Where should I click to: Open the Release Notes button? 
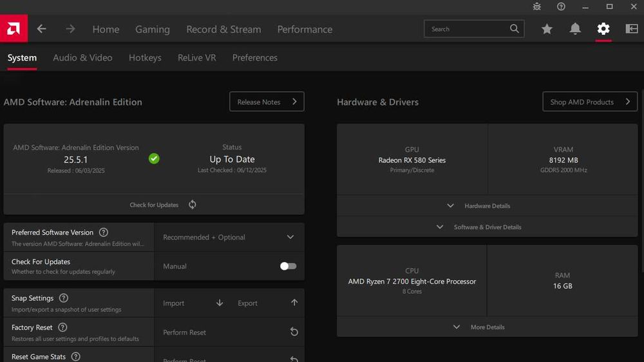coord(267,102)
